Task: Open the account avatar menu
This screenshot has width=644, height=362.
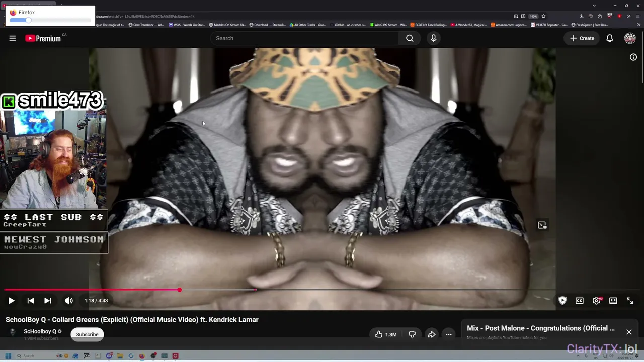Action: (630, 38)
